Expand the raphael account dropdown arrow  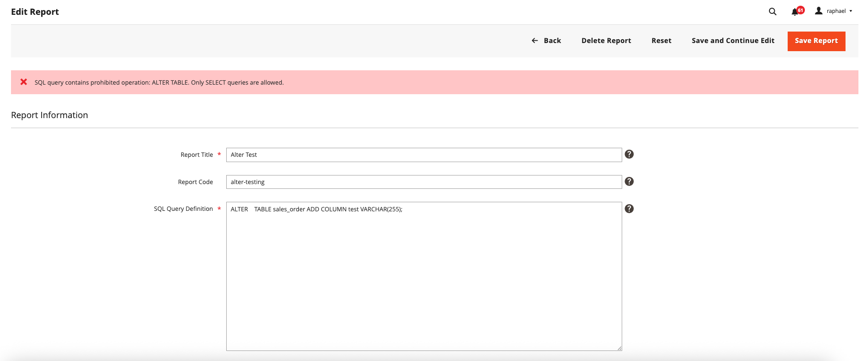point(851,11)
